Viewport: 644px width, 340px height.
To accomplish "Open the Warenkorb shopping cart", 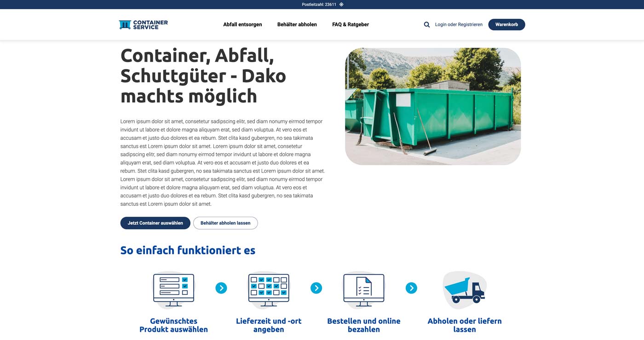I will click(x=506, y=25).
